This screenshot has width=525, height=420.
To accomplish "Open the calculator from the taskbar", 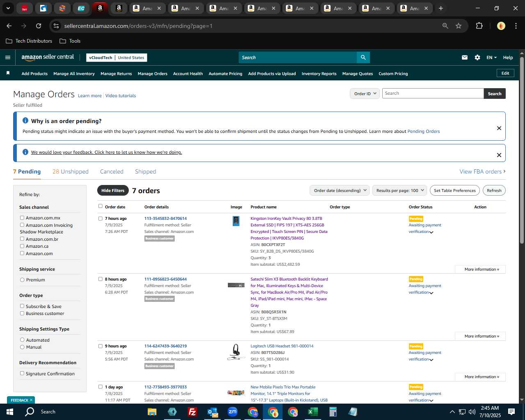I will click(x=333, y=412).
